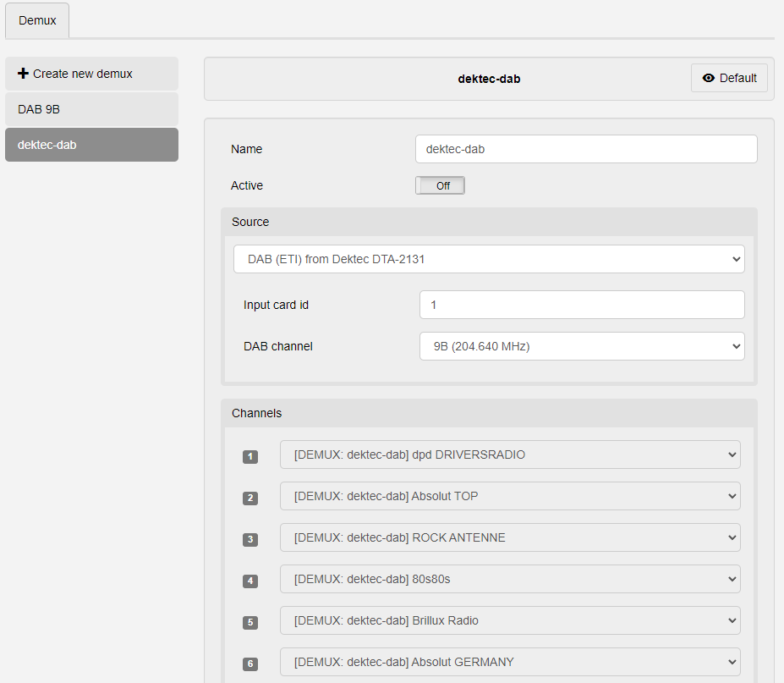784x683 pixels.
Task: Open the Source type dropdown
Action: coord(489,259)
